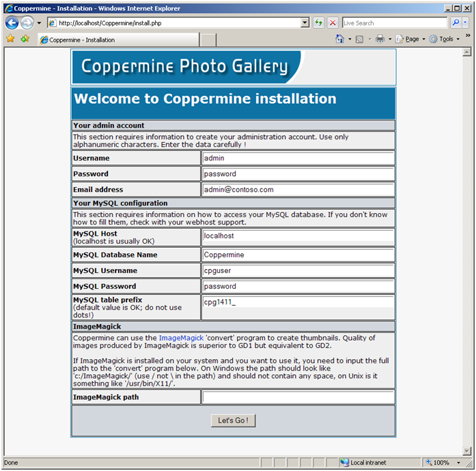Click the Email address input field

tap(298, 190)
